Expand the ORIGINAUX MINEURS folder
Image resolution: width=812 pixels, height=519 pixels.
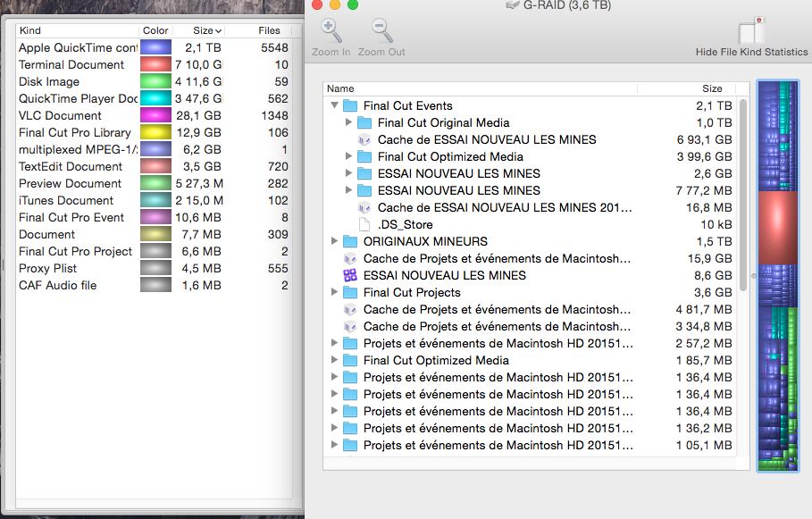[x=334, y=241]
